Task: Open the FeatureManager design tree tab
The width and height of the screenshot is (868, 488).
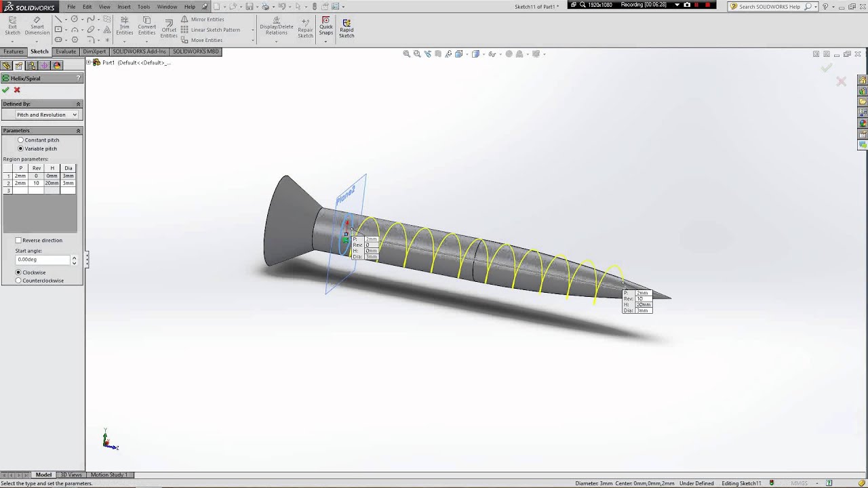Action: point(7,66)
